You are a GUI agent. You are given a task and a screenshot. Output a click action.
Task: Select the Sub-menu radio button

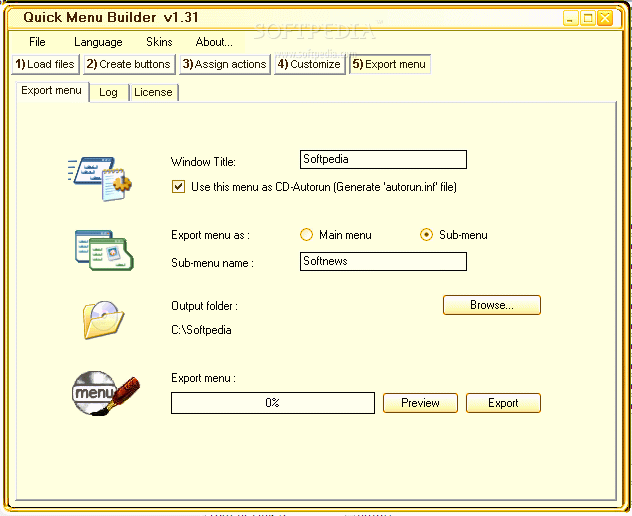(x=426, y=235)
